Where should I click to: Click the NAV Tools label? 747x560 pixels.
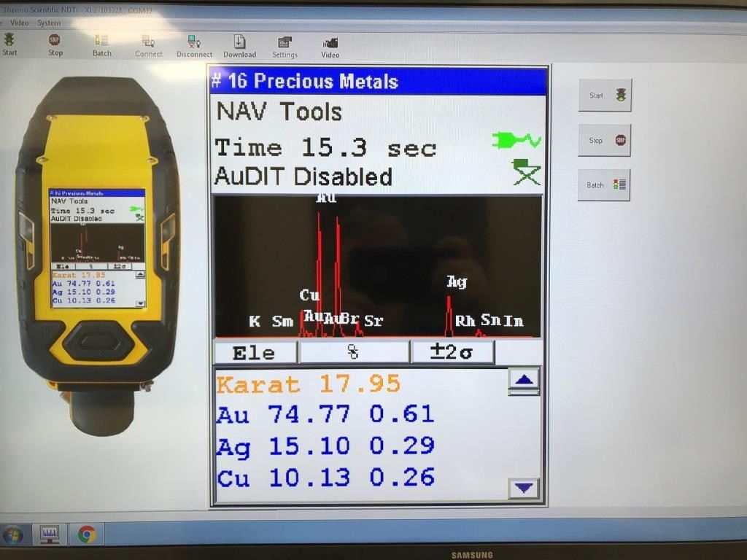point(279,112)
